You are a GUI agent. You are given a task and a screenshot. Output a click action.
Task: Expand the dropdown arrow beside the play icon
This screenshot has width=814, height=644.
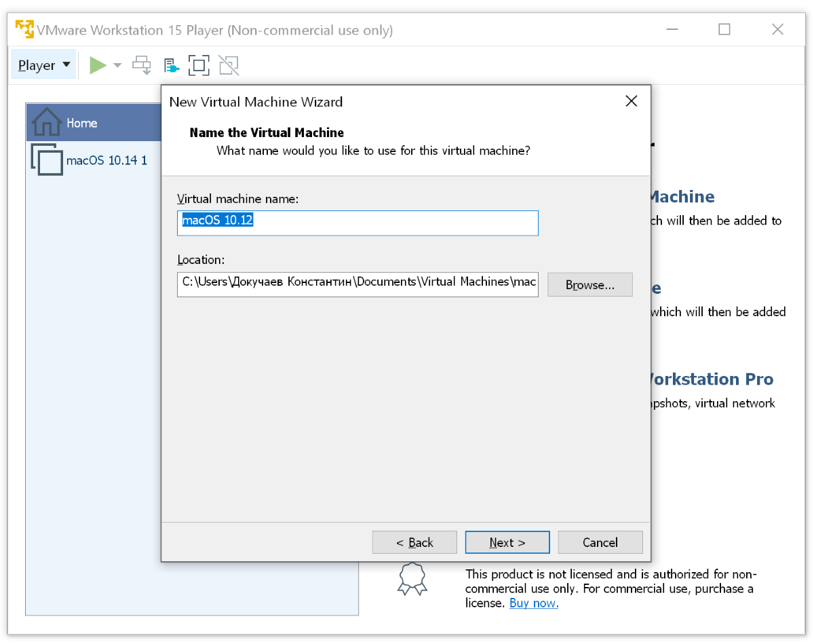[117, 65]
